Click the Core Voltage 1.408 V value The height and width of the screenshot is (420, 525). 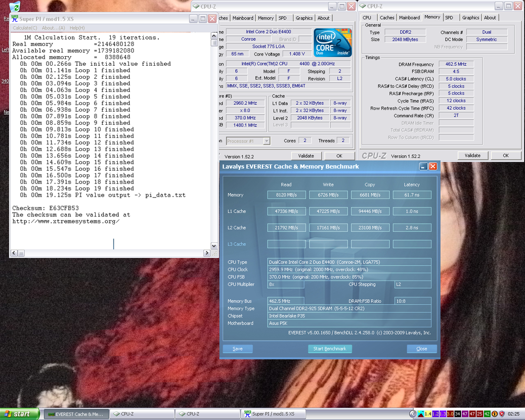297,54
